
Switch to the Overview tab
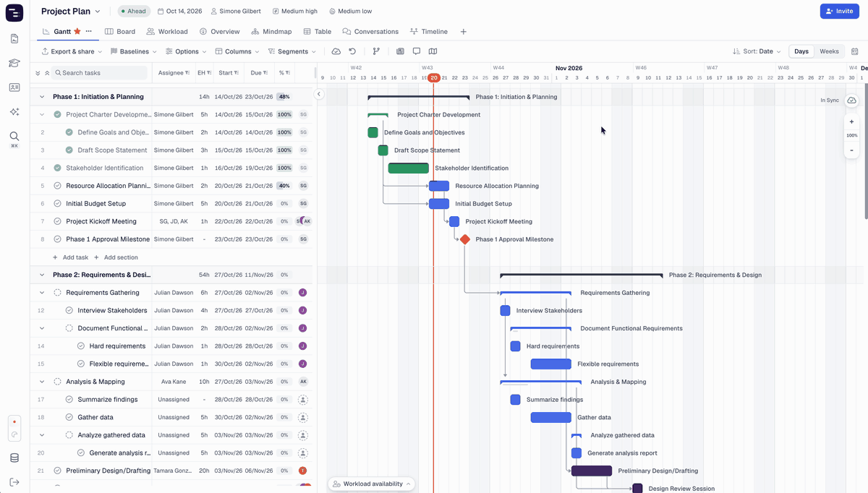(x=220, y=32)
